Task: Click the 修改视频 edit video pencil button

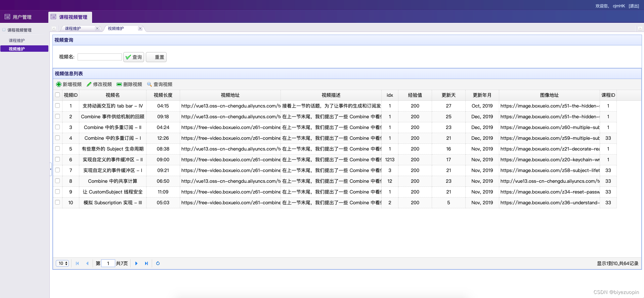Action: click(x=99, y=84)
